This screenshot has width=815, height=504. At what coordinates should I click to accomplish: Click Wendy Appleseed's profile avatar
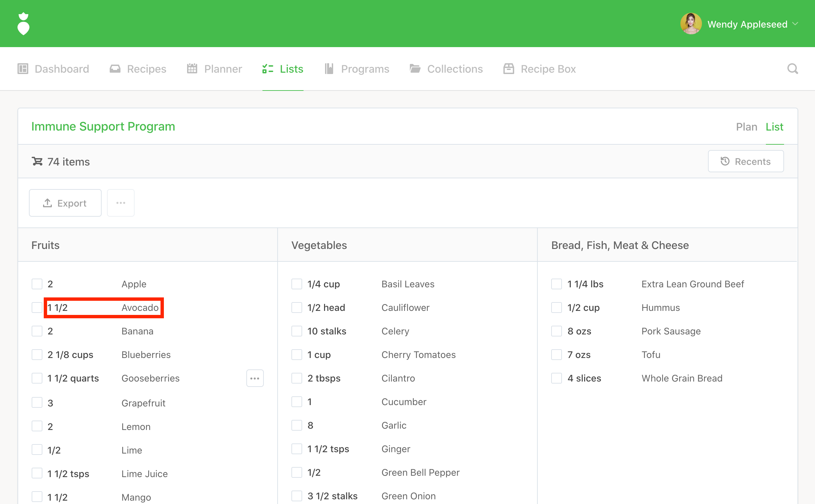coord(691,24)
